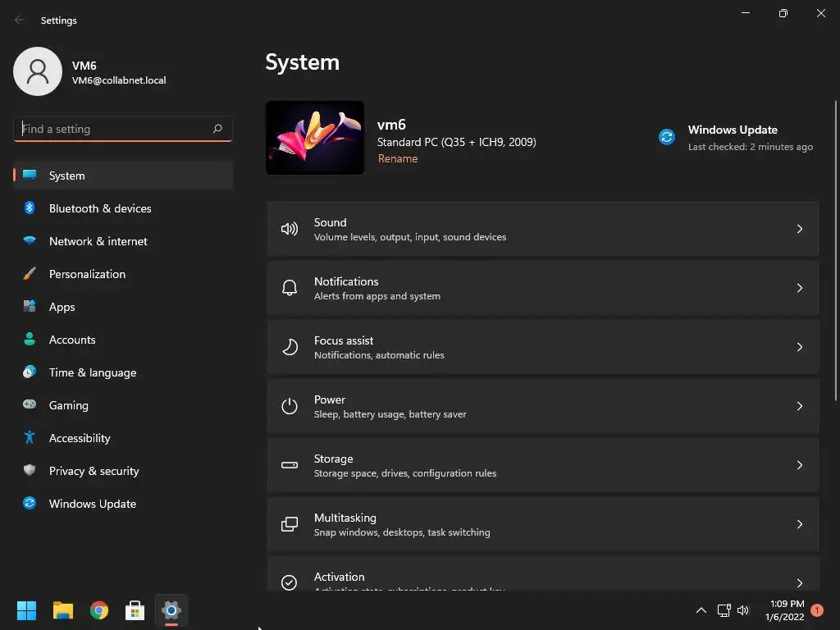Go to Personalization settings

coord(123,274)
